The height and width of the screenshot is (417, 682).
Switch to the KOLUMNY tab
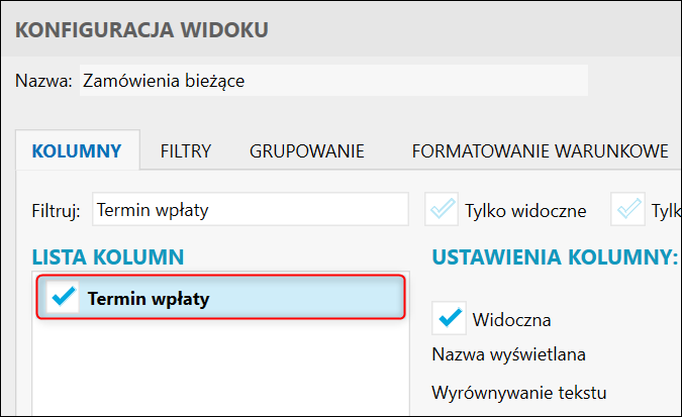click(x=77, y=152)
